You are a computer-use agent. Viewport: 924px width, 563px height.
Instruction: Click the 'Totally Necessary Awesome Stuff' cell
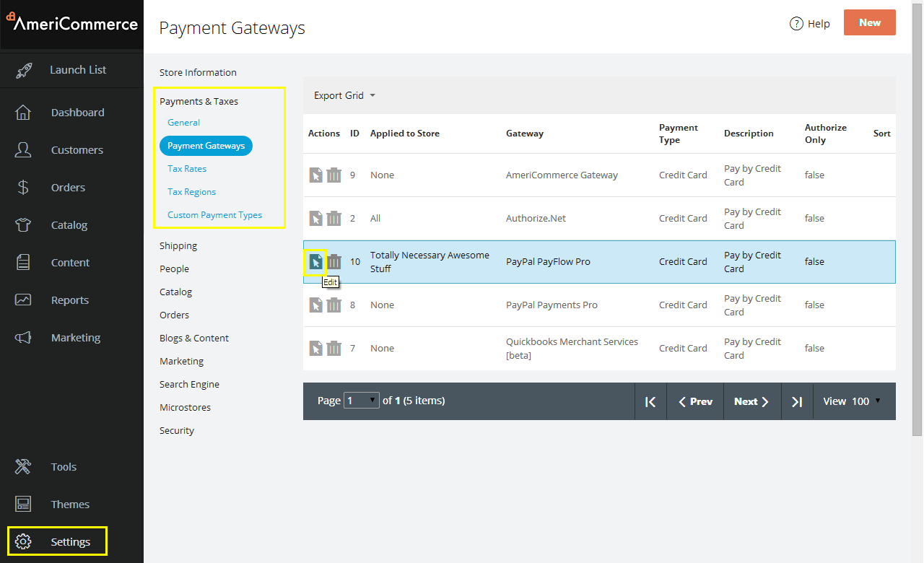pyautogui.click(x=430, y=262)
